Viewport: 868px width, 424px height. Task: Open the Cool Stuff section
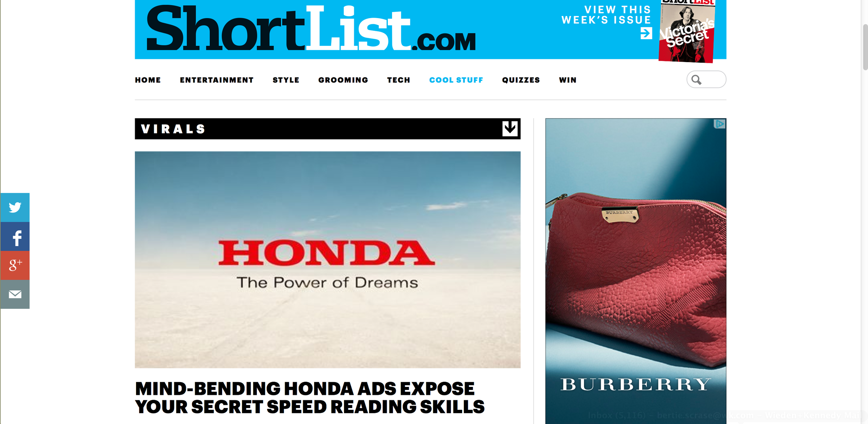point(456,80)
